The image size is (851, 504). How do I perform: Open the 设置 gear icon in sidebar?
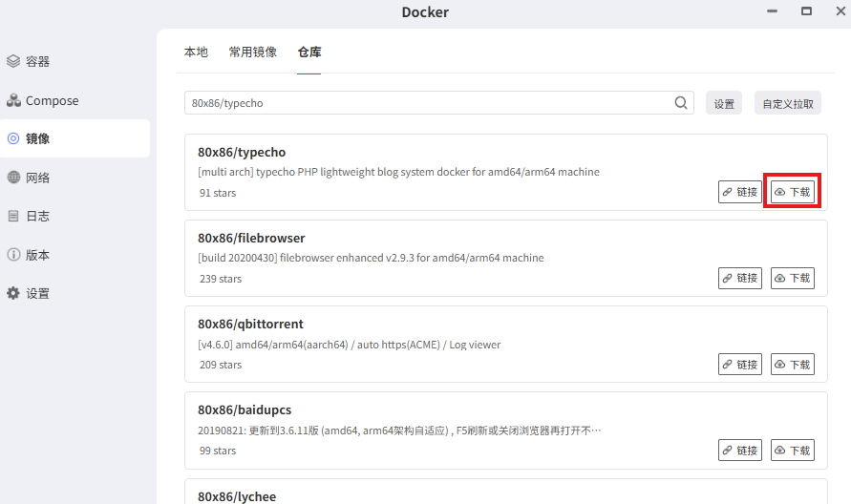(13, 294)
